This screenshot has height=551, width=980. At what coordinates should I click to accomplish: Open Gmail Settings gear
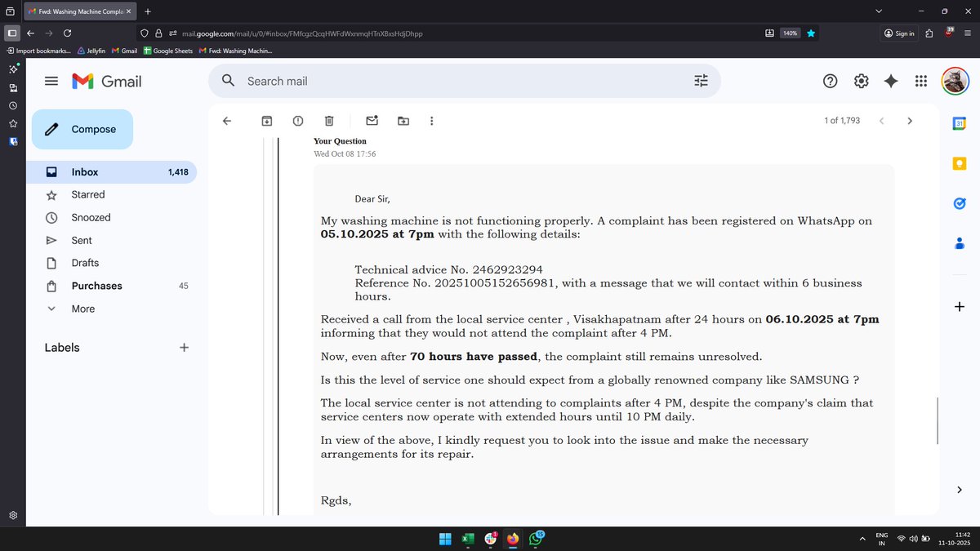pyautogui.click(x=861, y=81)
